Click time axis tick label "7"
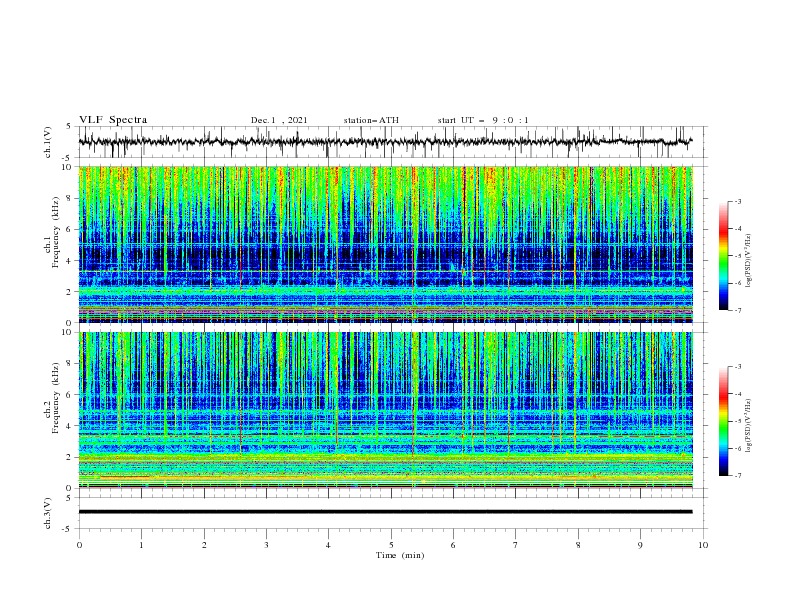This screenshot has height=612, width=792. [x=515, y=545]
